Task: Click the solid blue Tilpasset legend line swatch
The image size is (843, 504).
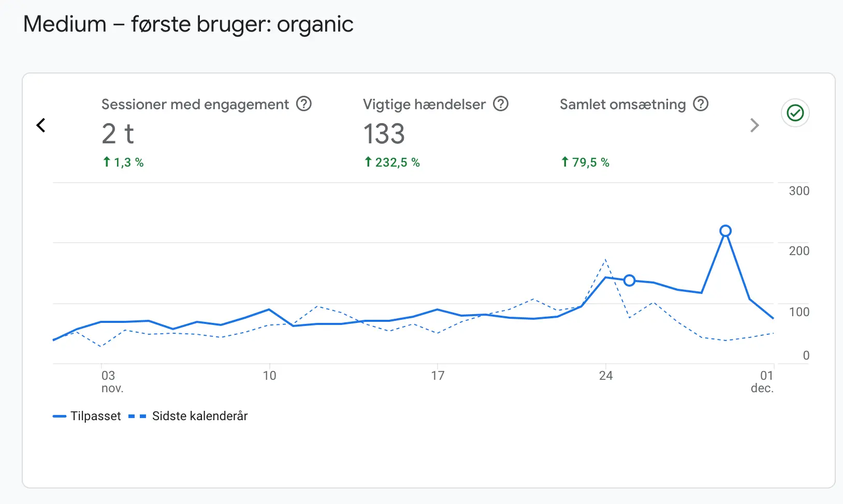Action: tap(60, 416)
